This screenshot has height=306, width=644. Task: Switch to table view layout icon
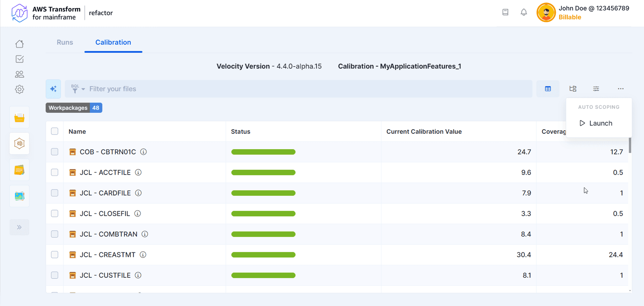pyautogui.click(x=548, y=89)
